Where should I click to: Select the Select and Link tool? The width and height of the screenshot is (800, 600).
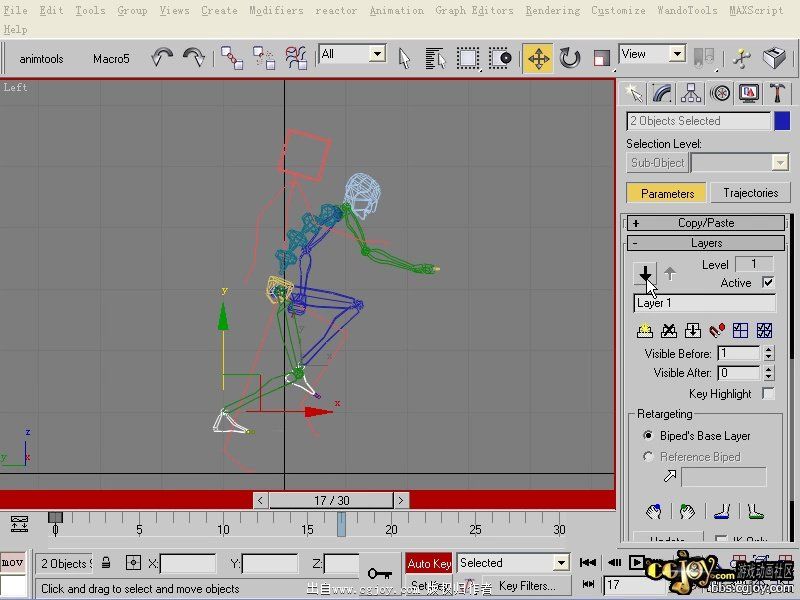pyautogui.click(x=232, y=58)
